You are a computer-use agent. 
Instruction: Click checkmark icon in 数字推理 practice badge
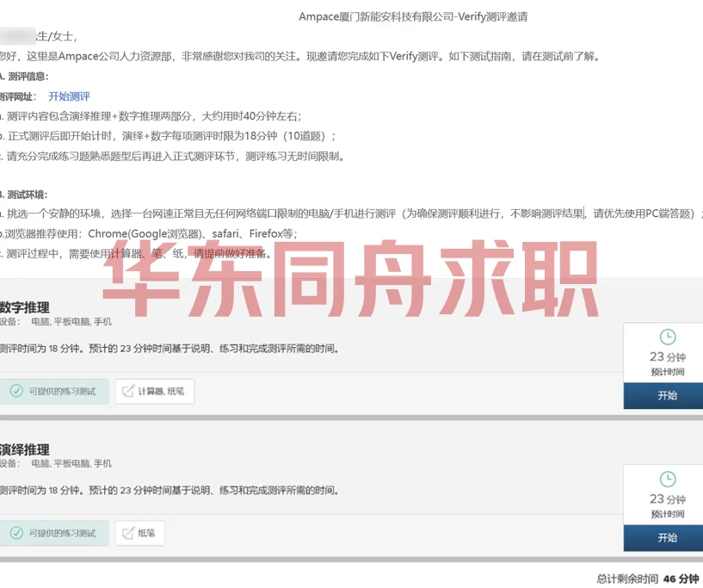click(16, 391)
